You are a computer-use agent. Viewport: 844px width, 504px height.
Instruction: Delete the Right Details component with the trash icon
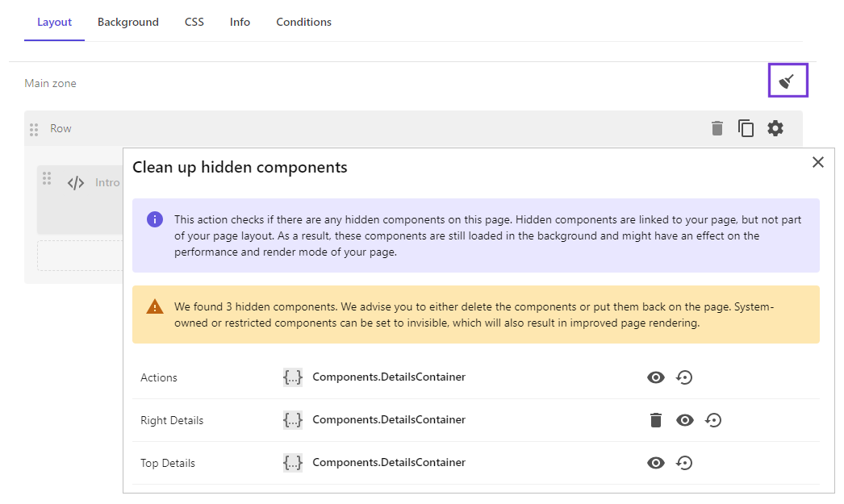(x=655, y=419)
